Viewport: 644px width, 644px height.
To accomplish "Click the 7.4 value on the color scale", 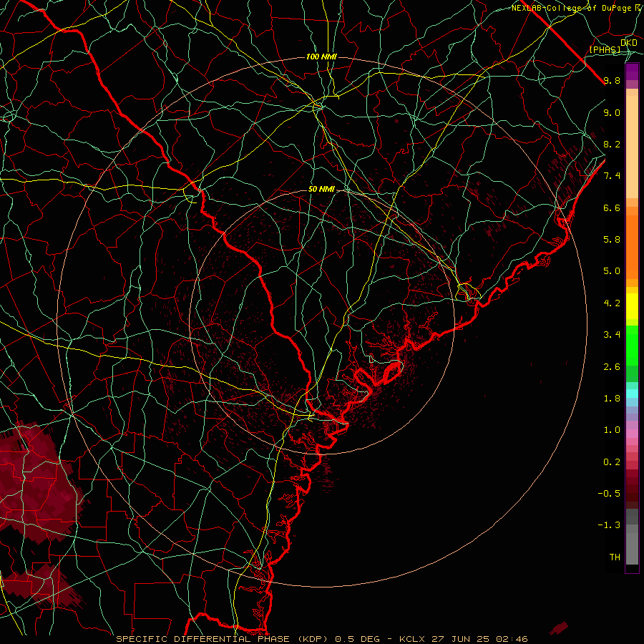I will pyautogui.click(x=612, y=176).
